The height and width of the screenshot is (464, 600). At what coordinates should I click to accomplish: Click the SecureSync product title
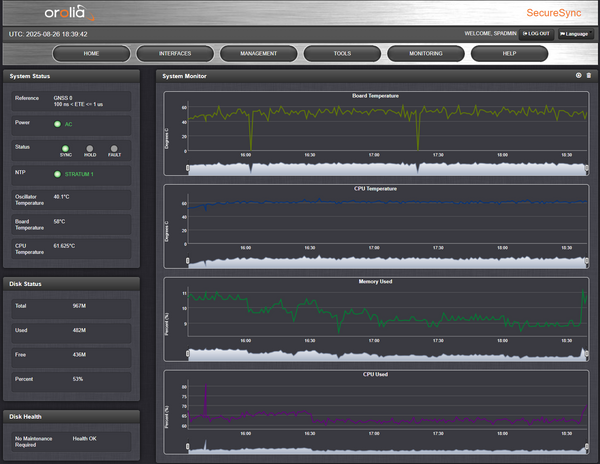click(x=554, y=13)
